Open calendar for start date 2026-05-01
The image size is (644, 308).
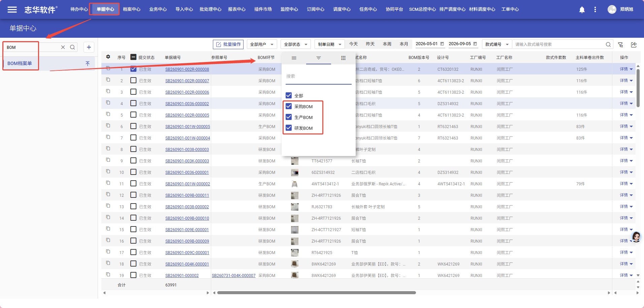(442, 44)
